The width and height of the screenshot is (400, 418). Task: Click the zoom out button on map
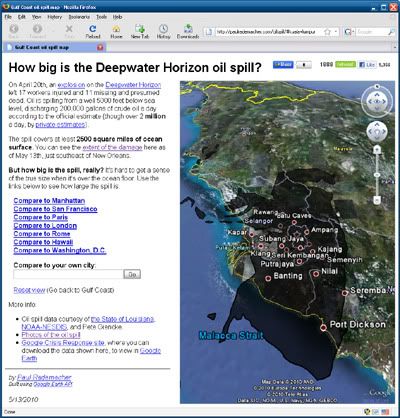click(x=377, y=200)
